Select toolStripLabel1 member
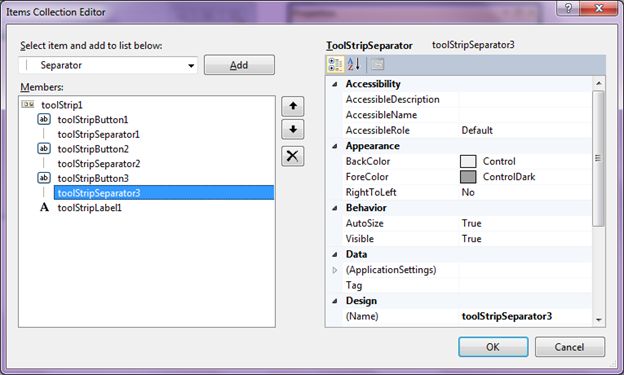 click(90, 207)
